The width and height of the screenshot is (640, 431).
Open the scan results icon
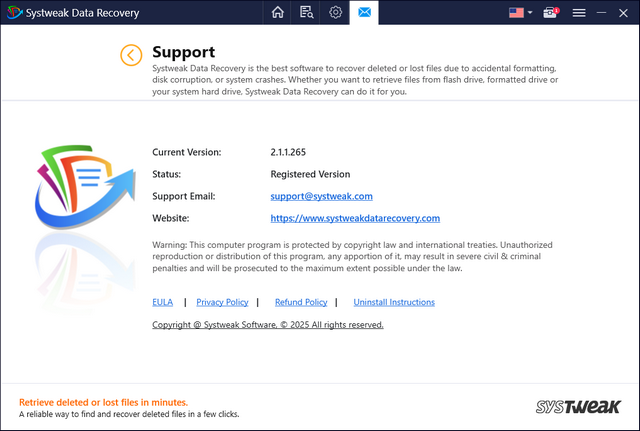(x=307, y=13)
